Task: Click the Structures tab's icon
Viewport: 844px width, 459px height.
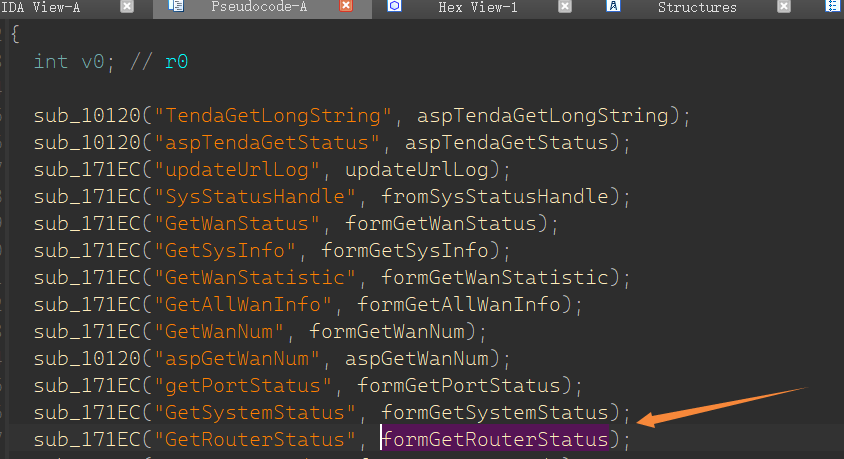Action: pos(614,7)
